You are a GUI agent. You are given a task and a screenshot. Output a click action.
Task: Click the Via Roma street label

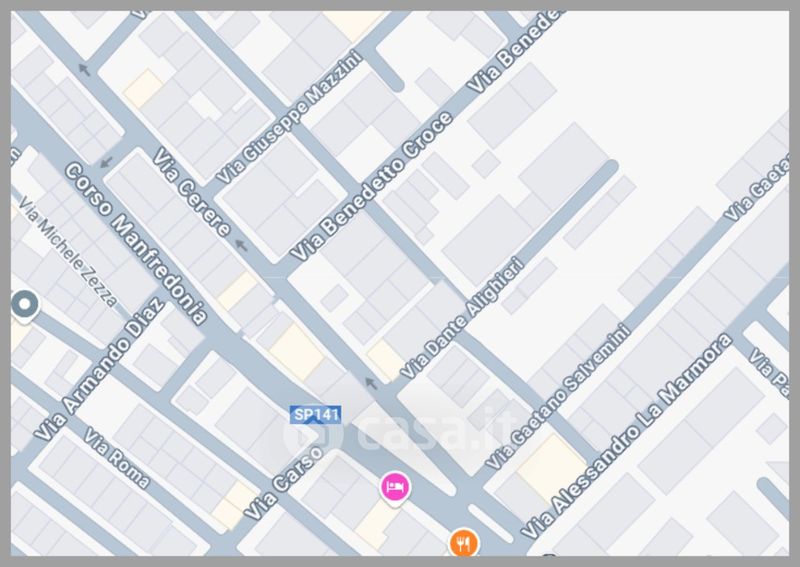117,458
